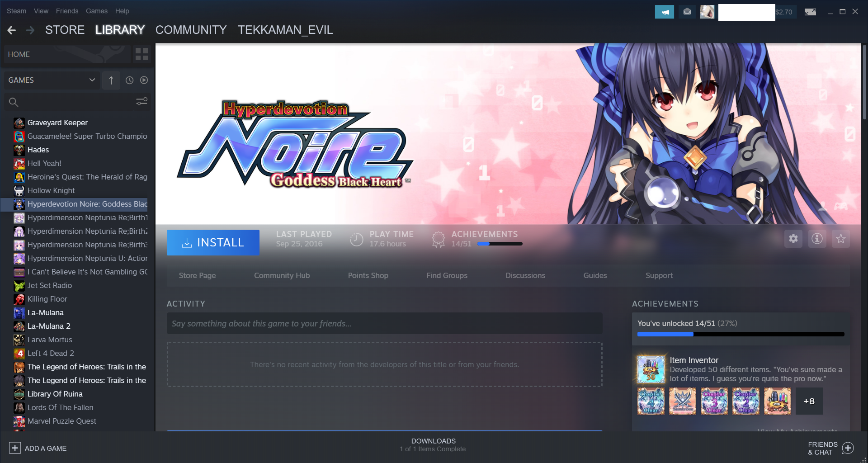Switch to the Community tab

coord(191,30)
